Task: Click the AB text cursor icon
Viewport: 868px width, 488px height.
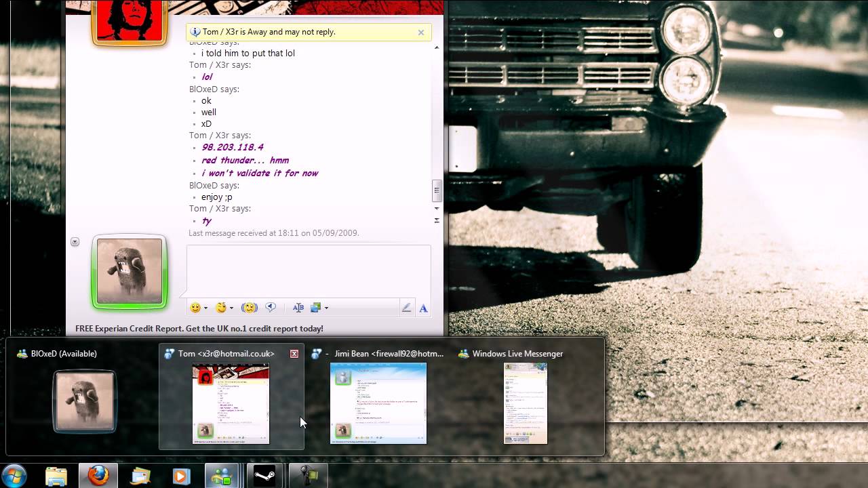Action: pos(298,308)
